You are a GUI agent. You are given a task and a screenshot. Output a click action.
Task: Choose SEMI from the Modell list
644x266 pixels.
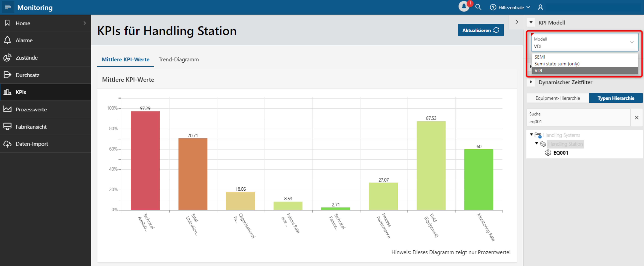tap(540, 57)
